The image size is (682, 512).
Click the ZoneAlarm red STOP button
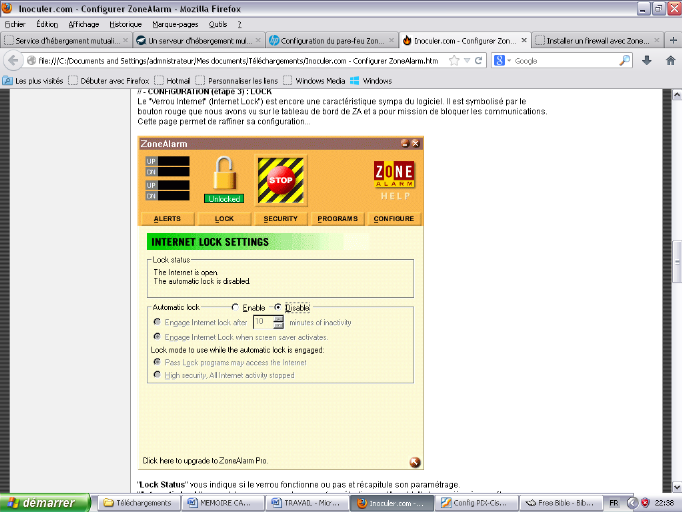[281, 180]
